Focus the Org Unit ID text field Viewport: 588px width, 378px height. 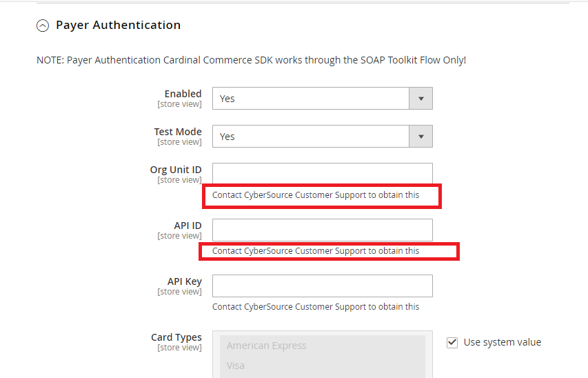coord(322,174)
